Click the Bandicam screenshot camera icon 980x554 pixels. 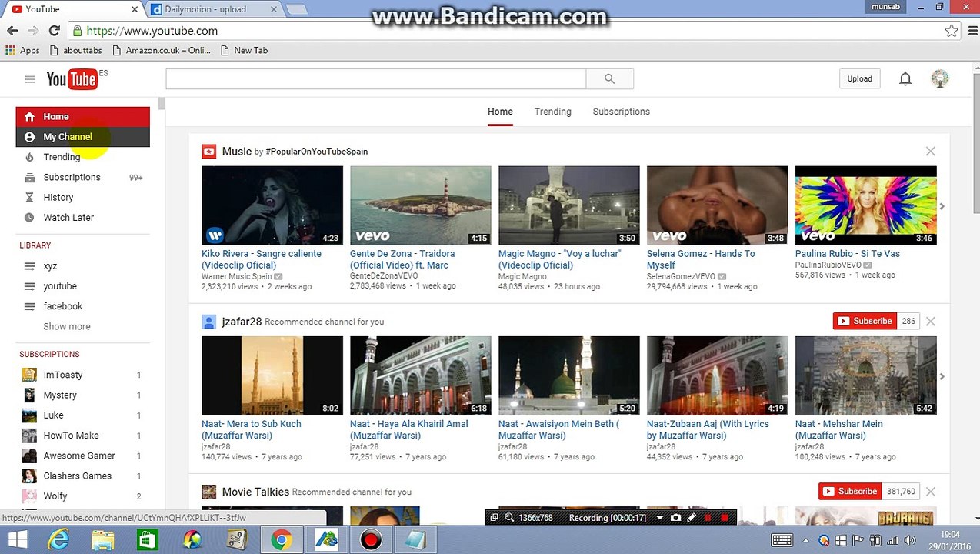tap(675, 518)
